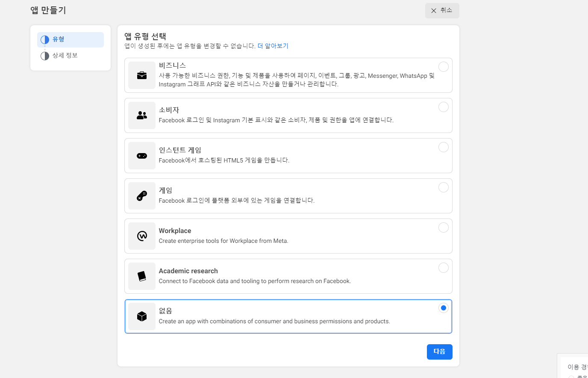The width and height of the screenshot is (588, 378).
Task: Click the 게임 title text
Action: coord(165,190)
